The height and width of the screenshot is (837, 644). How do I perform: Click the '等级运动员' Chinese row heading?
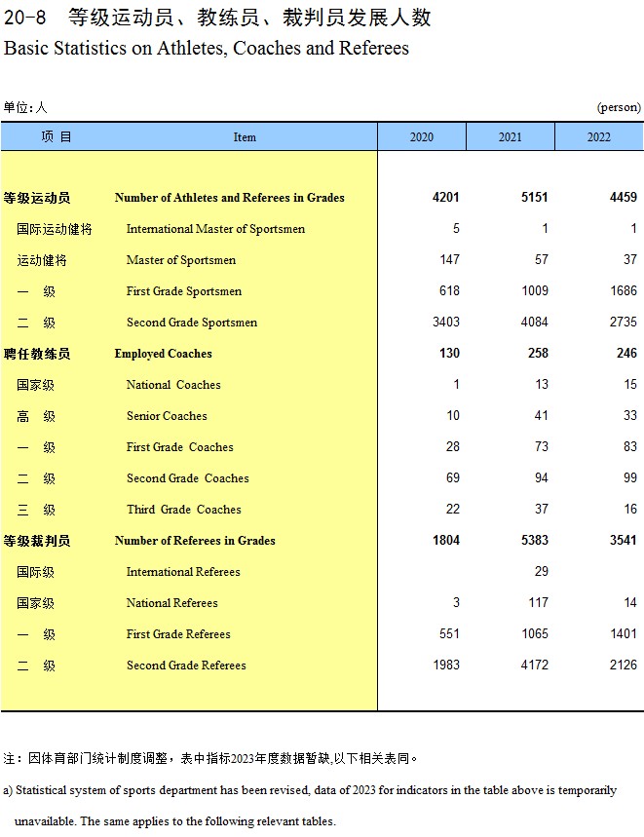(x=37, y=198)
